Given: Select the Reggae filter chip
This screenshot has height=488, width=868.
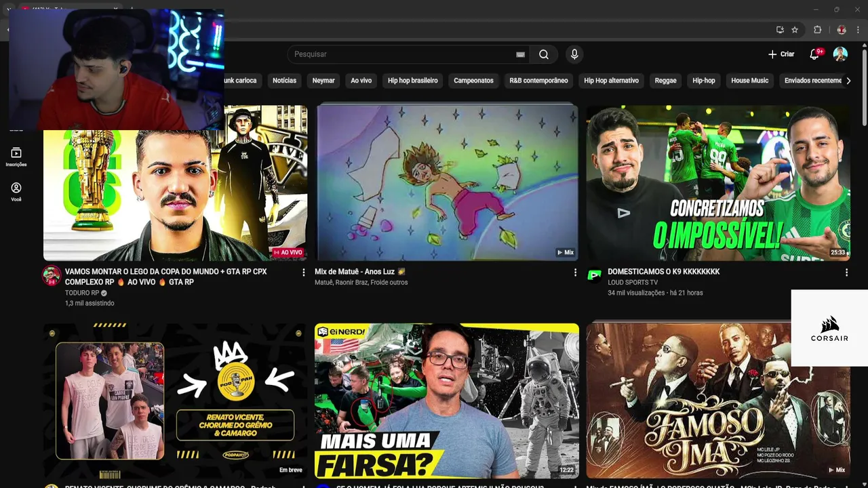Looking at the screenshot, I should point(665,81).
